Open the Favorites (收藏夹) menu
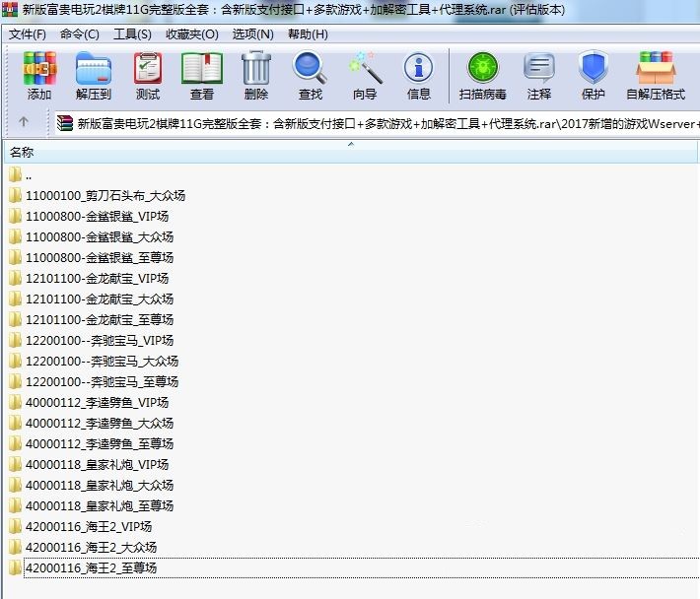700x599 pixels. point(192,34)
